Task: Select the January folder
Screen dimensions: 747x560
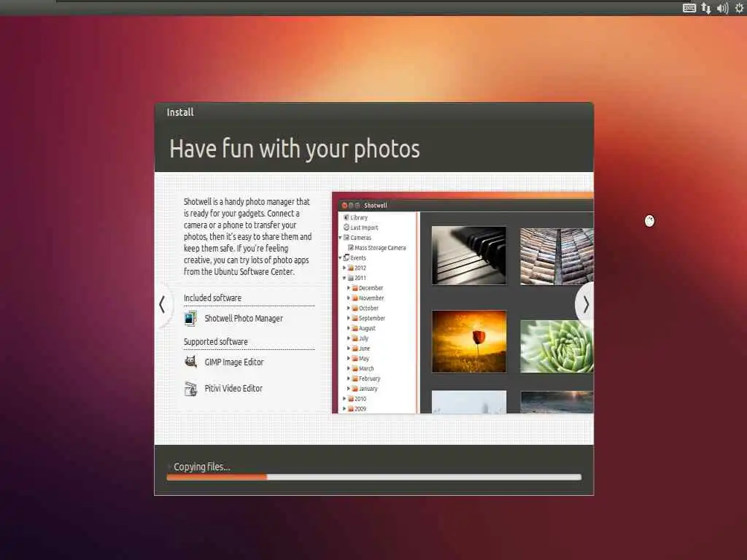Action: tap(365, 389)
